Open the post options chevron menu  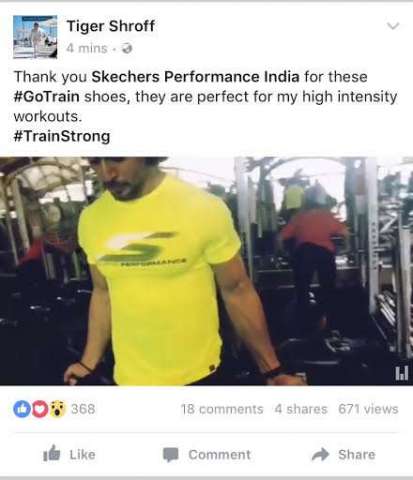pos(393,26)
